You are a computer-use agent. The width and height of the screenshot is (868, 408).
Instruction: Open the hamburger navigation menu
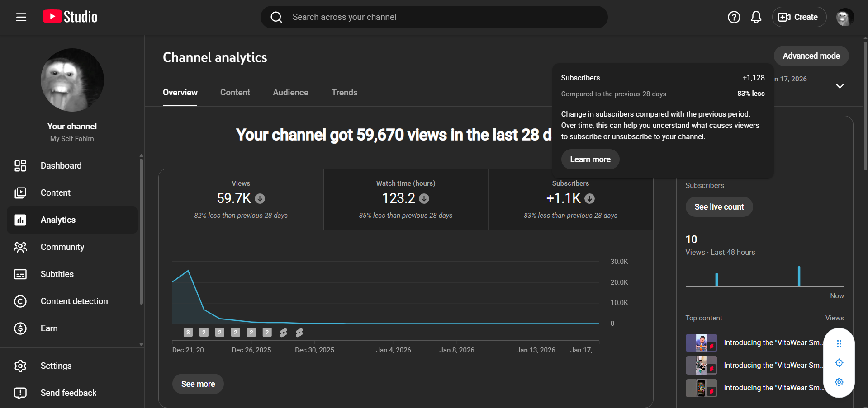pos(21,17)
